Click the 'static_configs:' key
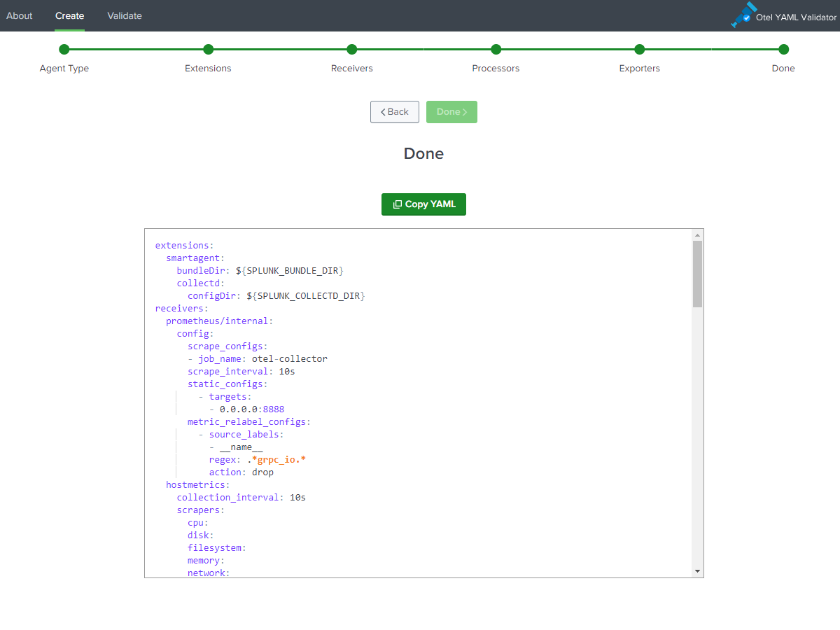 coord(227,384)
